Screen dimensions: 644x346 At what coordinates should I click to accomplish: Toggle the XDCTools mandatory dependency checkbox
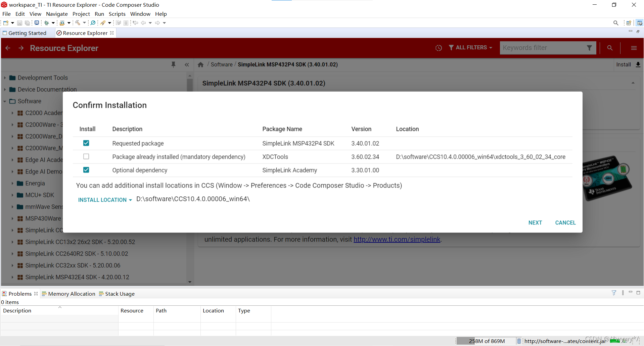[x=86, y=156]
